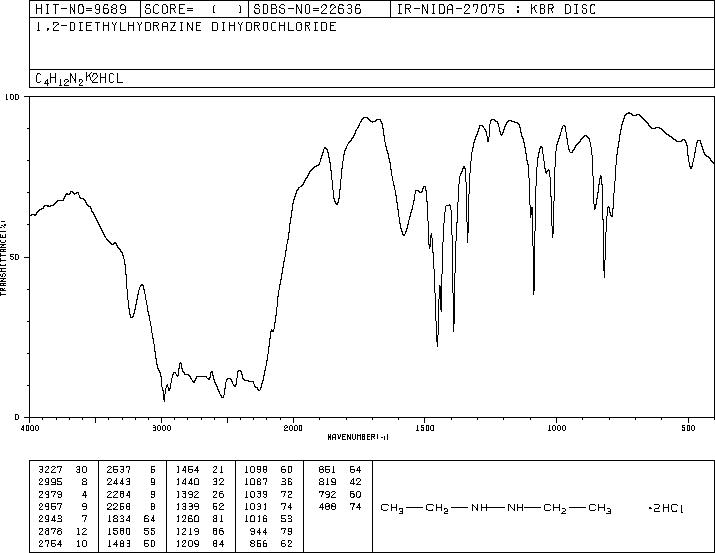The height and width of the screenshot is (553, 715).
Task: Click peak table entry 1087
Action: (x=256, y=482)
